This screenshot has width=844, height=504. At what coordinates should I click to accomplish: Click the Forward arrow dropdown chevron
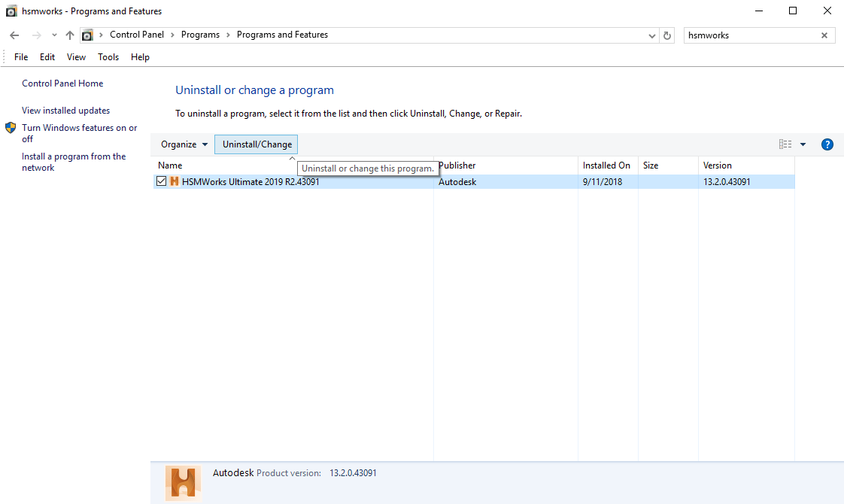click(53, 35)
